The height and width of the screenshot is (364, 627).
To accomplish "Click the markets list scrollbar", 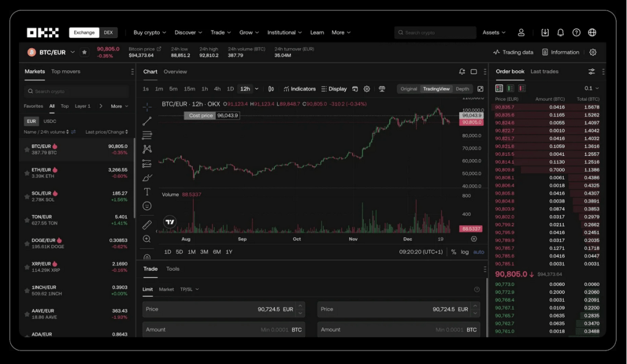I will 134,184.
